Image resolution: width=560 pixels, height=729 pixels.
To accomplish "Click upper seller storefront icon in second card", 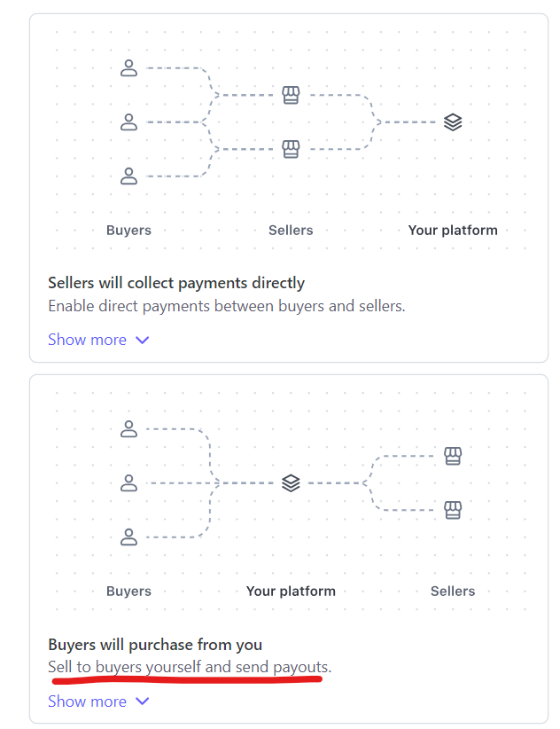I will click(x=453, y=456).
